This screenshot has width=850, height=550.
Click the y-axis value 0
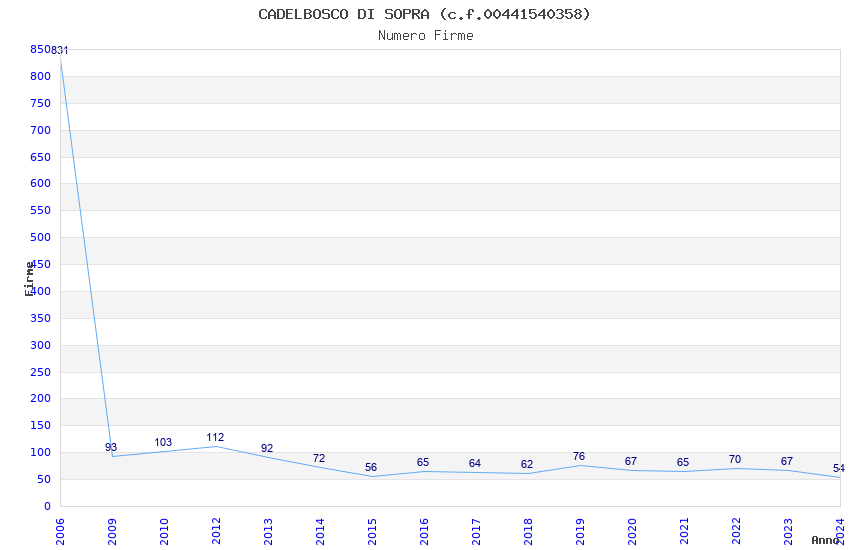[x=47, y=506]
